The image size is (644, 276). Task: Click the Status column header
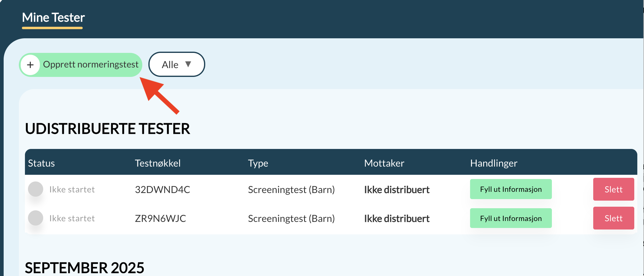(41, 163)
